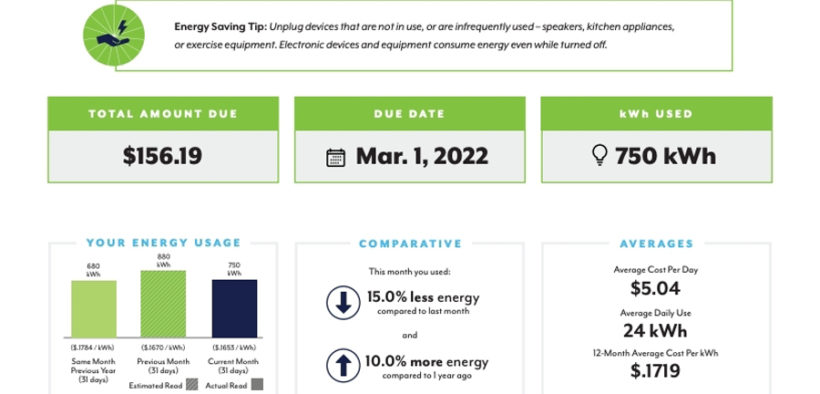Click the green energy saving hand icon
The width and height of the screenshot is (820, 394).
click(x=114, y=35)
